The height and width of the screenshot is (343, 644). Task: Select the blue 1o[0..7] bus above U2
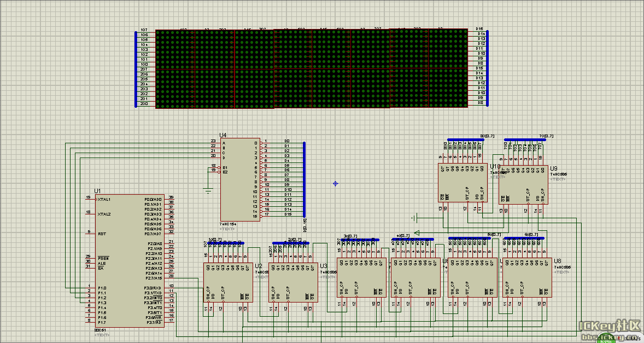click(x=226, y=243)
